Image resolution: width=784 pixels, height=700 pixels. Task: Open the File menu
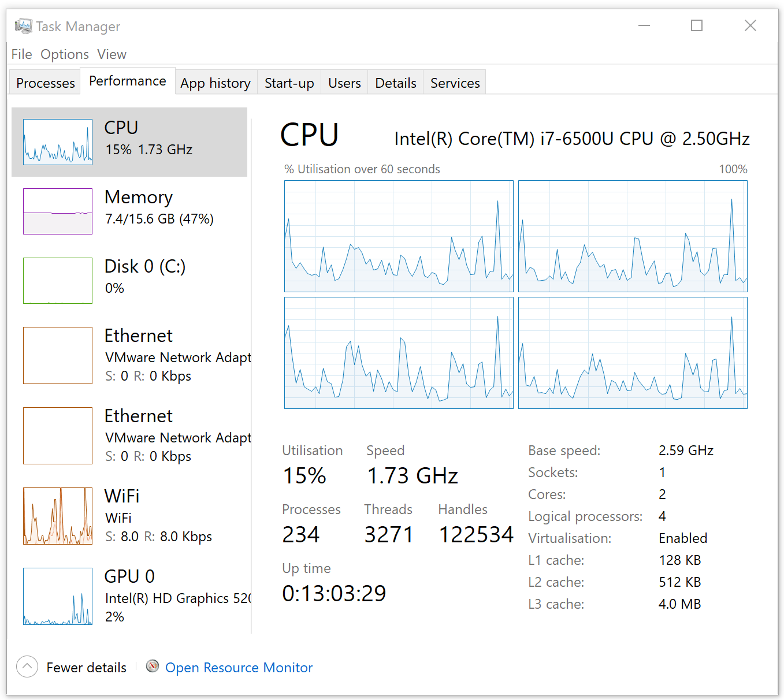click(x=21, y=54)
